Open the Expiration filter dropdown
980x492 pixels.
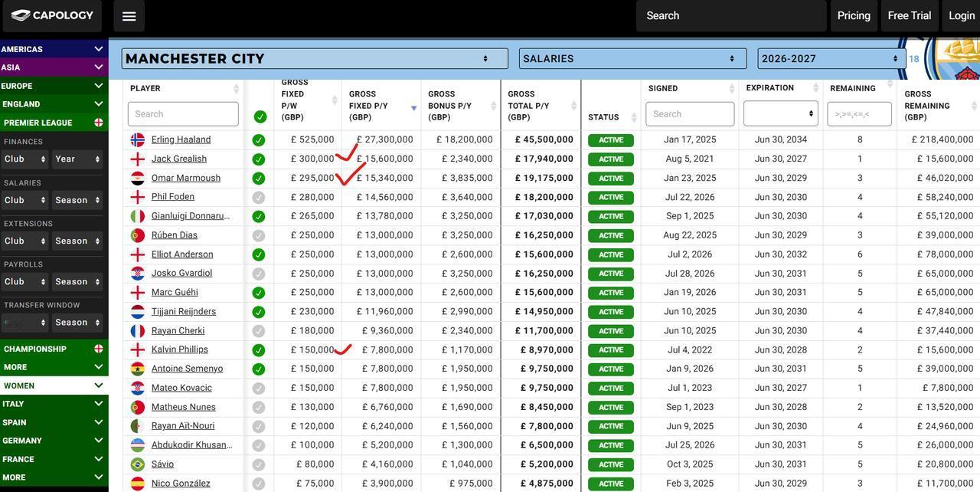tap(780, 113)
